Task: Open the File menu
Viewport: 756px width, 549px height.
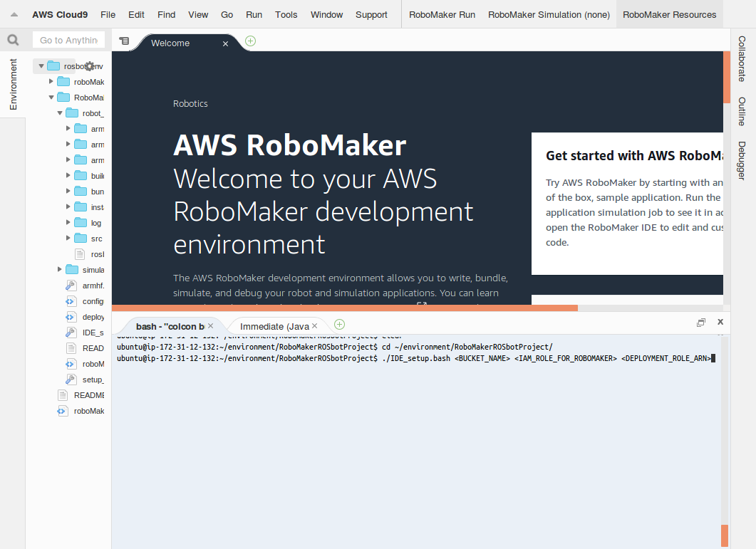Action: click(108, 14)
